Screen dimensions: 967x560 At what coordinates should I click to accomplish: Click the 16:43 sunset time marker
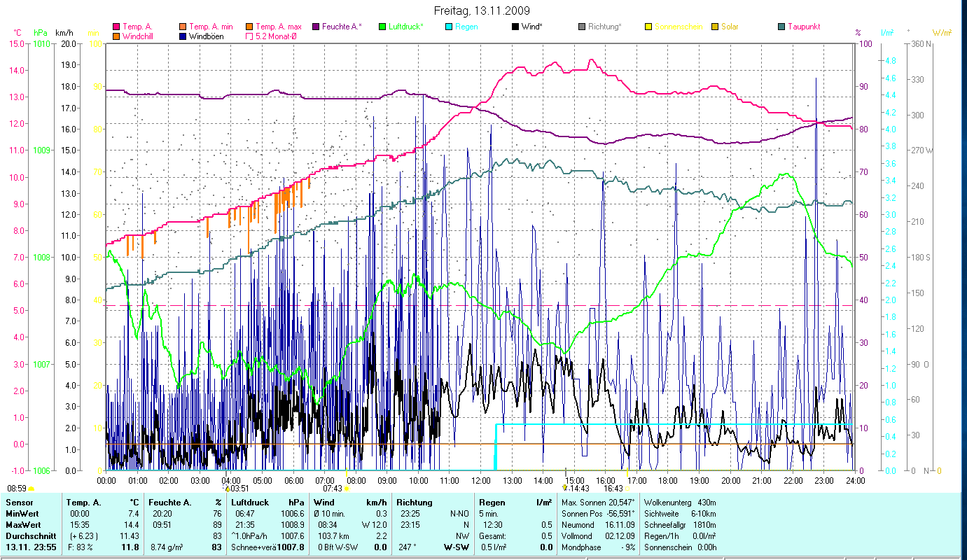tap(613, 489)
